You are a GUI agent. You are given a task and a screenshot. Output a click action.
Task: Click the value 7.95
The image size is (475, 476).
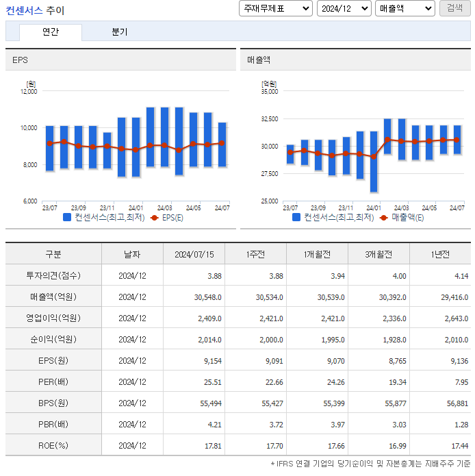click(x=462, y=382)
